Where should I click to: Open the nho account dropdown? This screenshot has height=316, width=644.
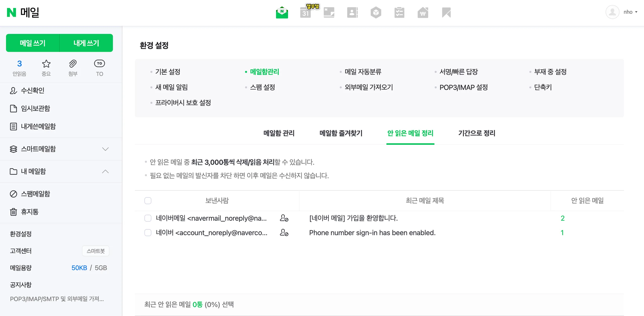[622, 12]
